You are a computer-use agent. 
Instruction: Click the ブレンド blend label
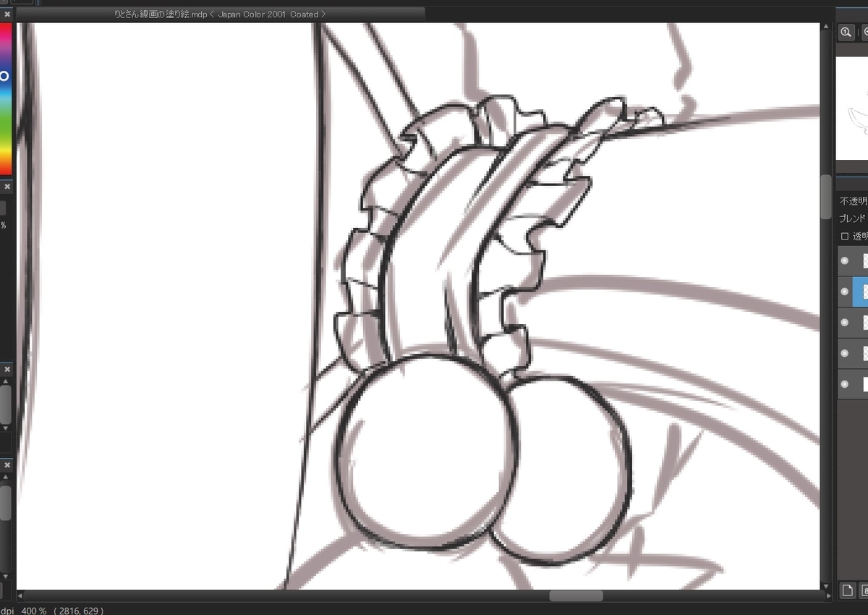click(854, 218)
